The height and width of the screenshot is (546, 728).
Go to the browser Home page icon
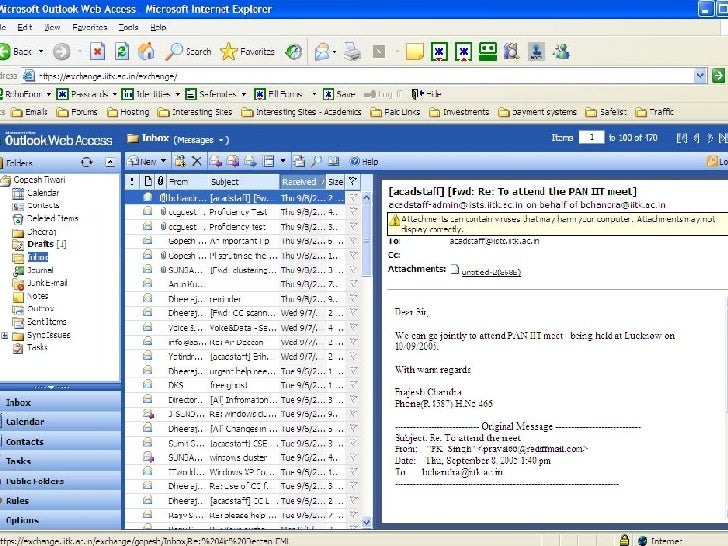click(x=146, y=52)
